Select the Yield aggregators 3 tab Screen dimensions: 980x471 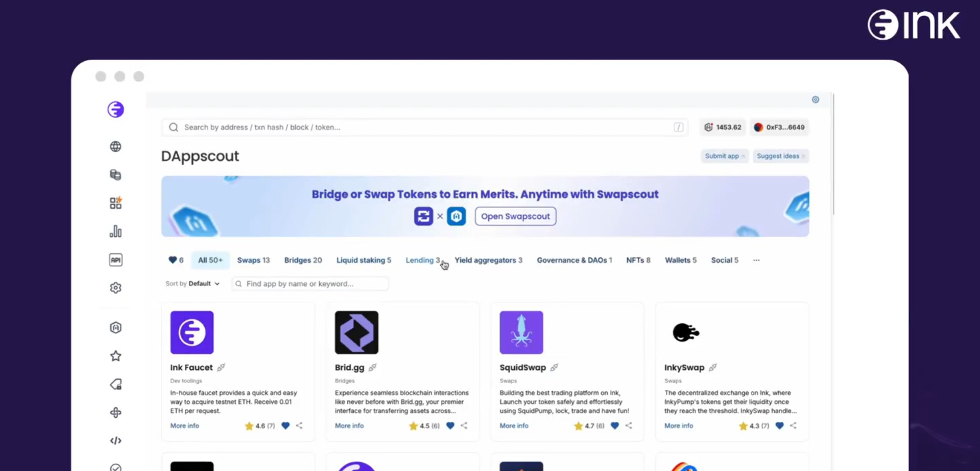(488, 260)
